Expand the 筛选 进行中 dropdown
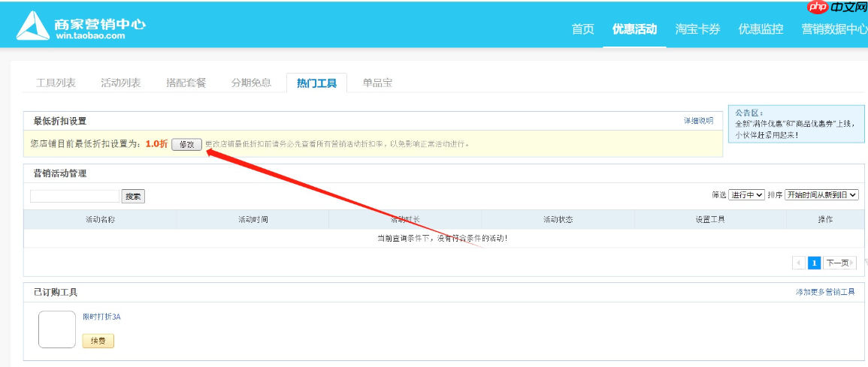Image resolution: width=868 pixels, height=367 pixels. click(747, 194)
